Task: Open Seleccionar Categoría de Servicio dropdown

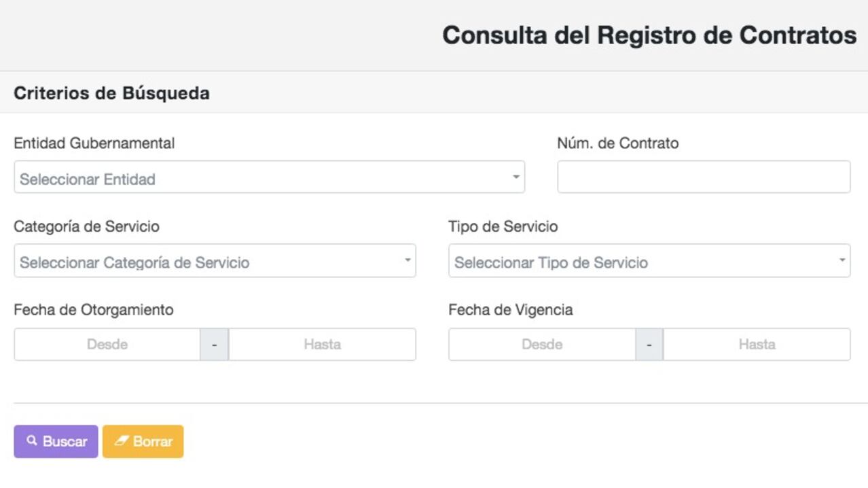Action: [x=204, y=261]
